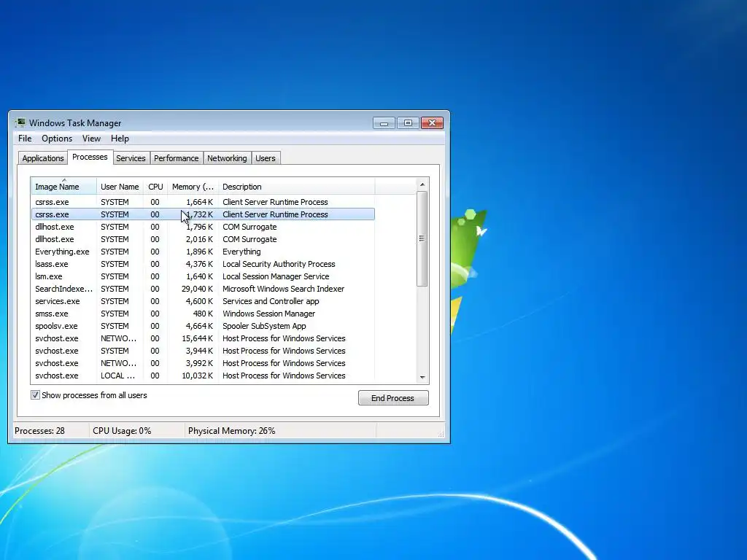Screen dimensions: 747x560
Task: Select the lsass.exe process
Action: click(x=203, y=264)
